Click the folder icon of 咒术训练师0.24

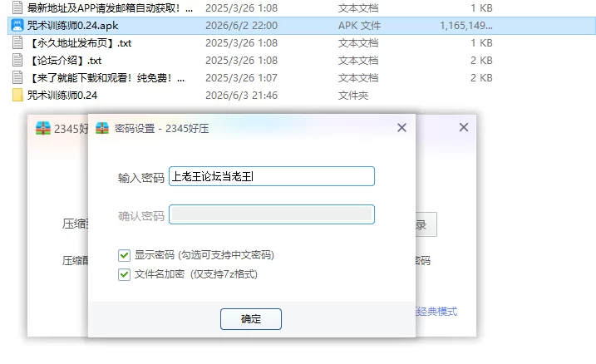[x=17, y=95]
